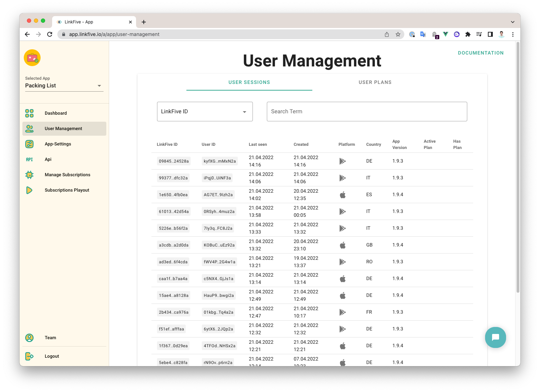Click the API icon in sidebar
540x392 pixels.
pos(29,159)
